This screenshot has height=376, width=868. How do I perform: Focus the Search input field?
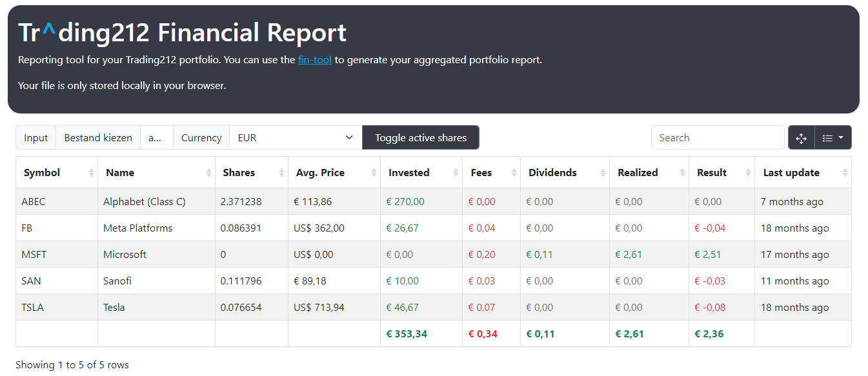[718, 137]
